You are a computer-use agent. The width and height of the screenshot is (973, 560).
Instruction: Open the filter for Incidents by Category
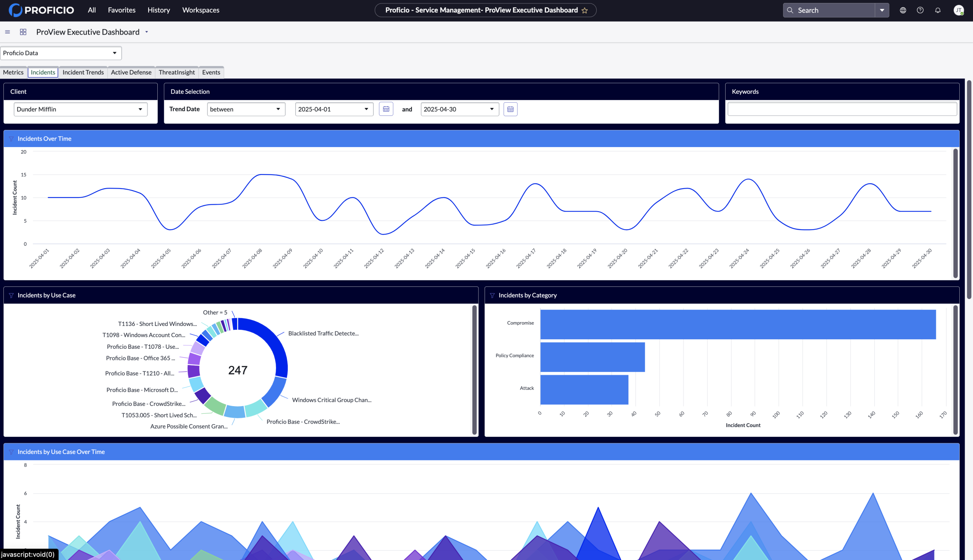(493, 295)
